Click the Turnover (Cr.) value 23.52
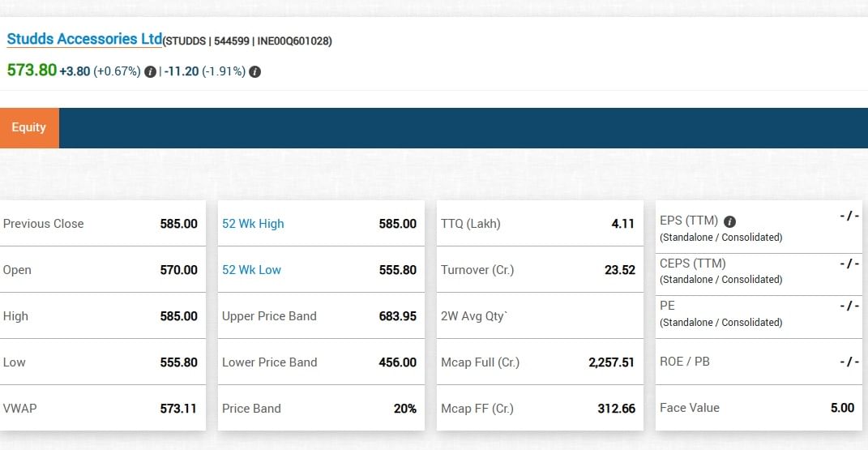The width and height of the screenshot is (868, 450). coord(619,270)
